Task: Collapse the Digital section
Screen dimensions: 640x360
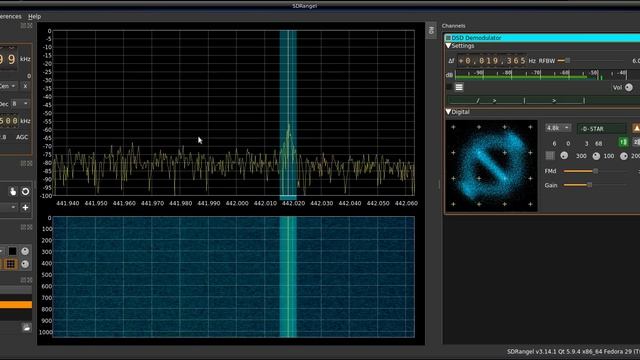Action: click(449, 112)
